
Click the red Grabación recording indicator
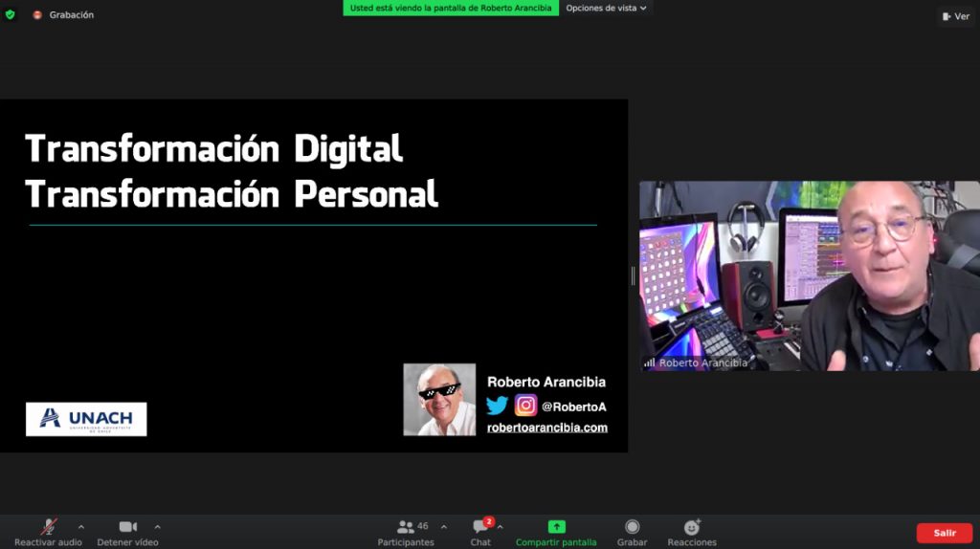38,15
